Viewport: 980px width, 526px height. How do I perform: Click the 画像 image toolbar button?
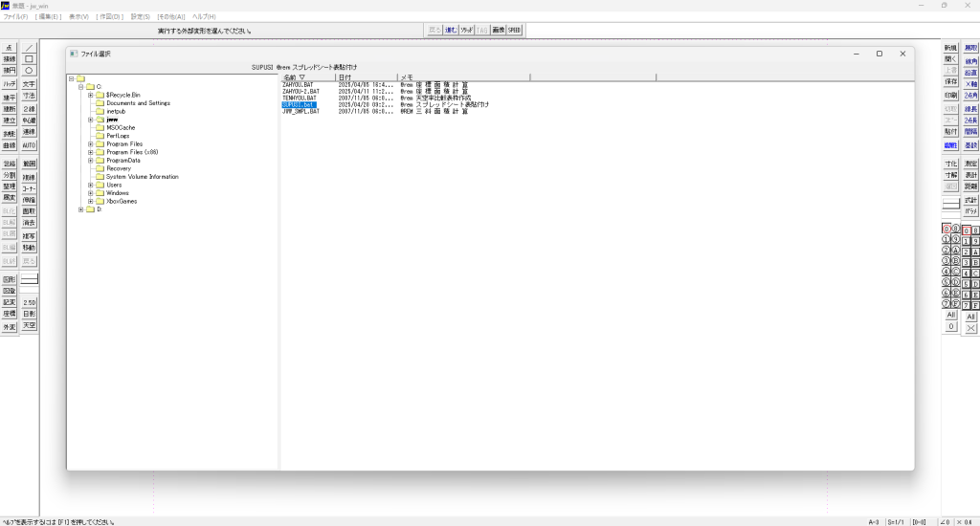tap(498, 30)
